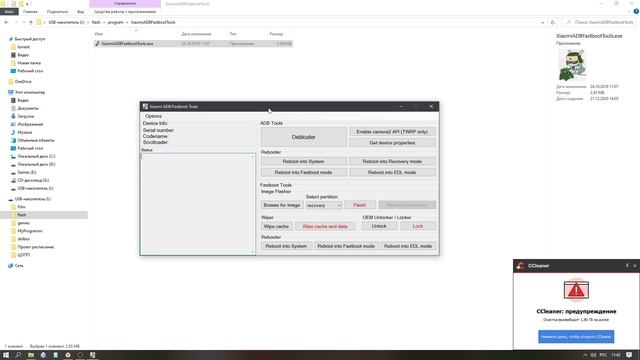Click Reboot into Recovery mode

click(x=392, y=162)
